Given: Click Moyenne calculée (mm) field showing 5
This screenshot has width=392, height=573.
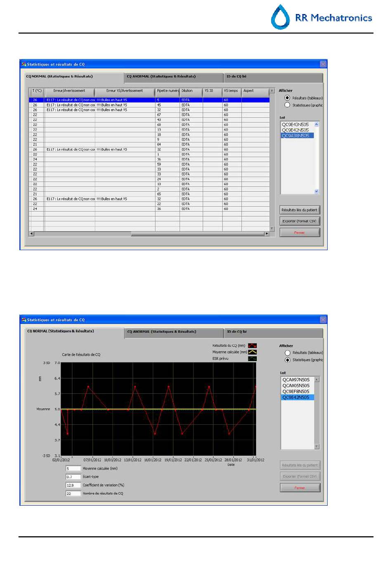Looking at the screenshot, I should tap(73, 469).
